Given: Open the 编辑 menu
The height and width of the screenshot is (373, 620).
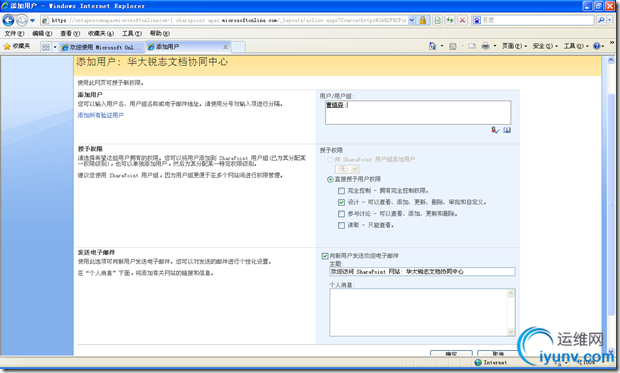Looking at the screenshot, I should click(x=42, y=34).
